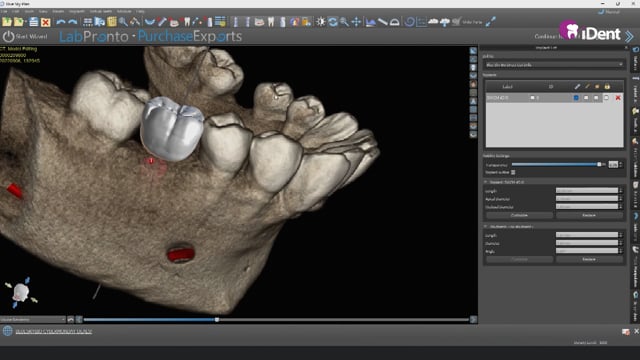640x360 pixels.
Task: Adjust brightness with the sun icon
Action: (321, 22)
